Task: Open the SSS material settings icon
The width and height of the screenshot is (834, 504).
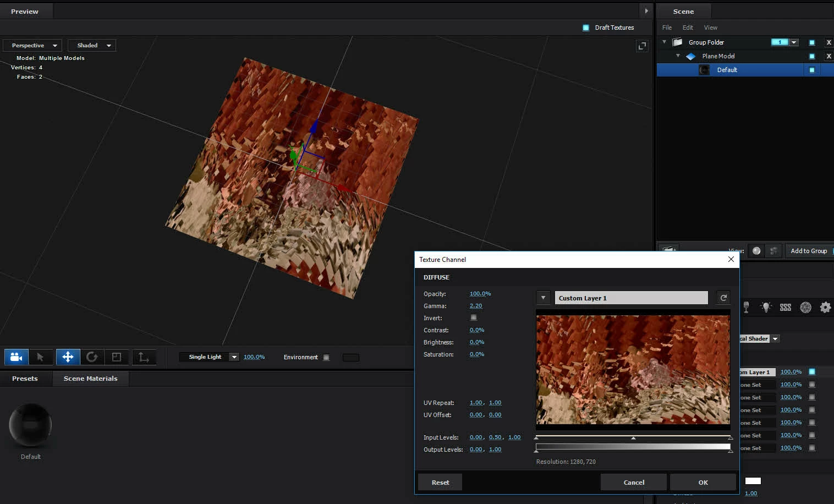Action: (786, 308)
